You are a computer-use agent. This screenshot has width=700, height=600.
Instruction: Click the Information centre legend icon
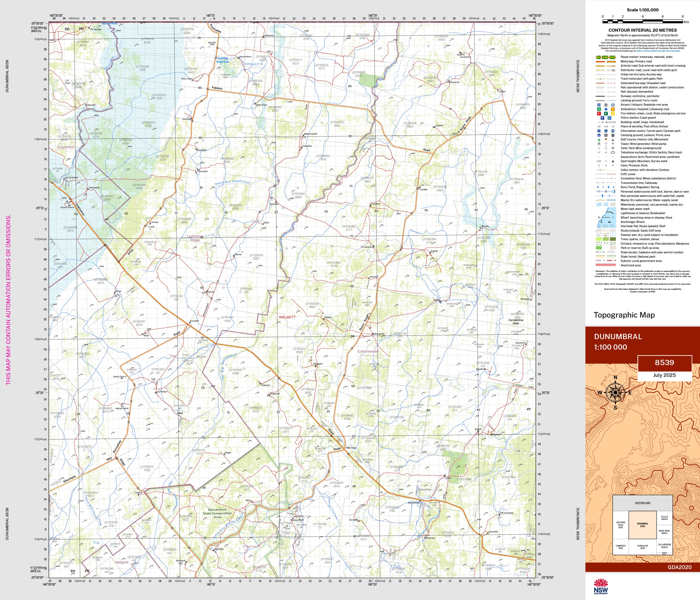pos(599,131)
